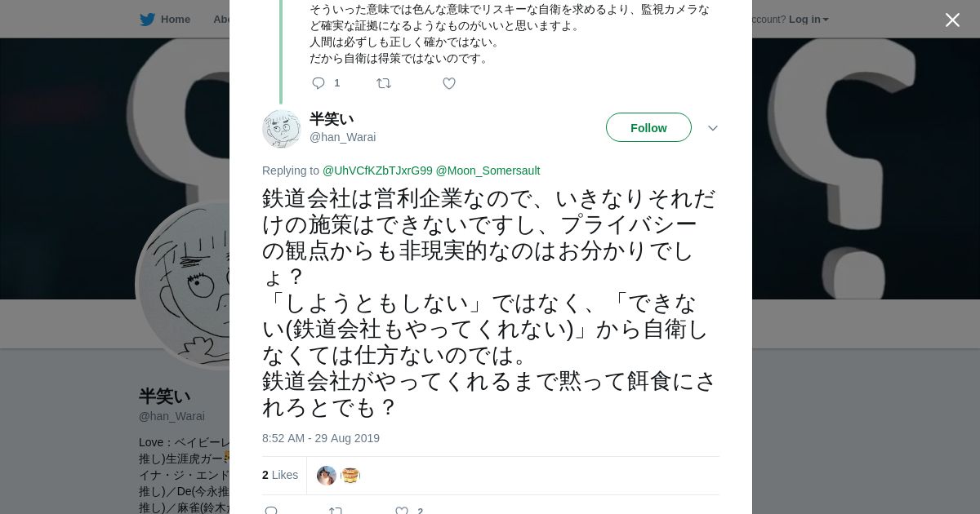This screenshot has width=980, height=514.
Task: Reply to the quoted tweet above
Action: tap(318, 83)
